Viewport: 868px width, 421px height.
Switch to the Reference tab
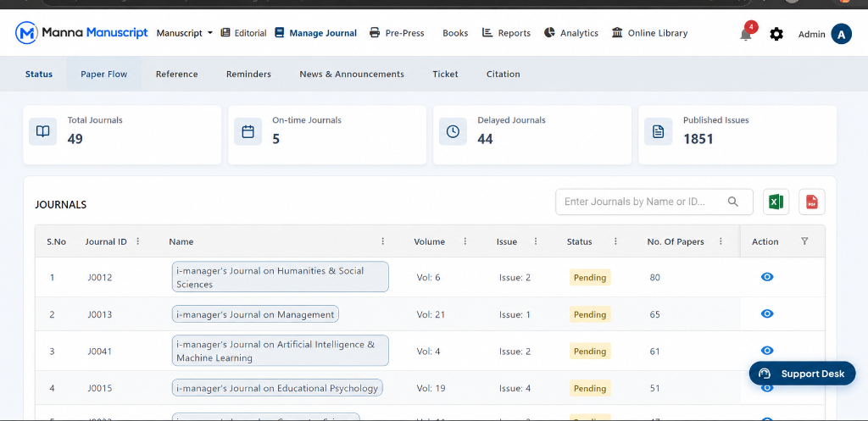coord(176,75)
